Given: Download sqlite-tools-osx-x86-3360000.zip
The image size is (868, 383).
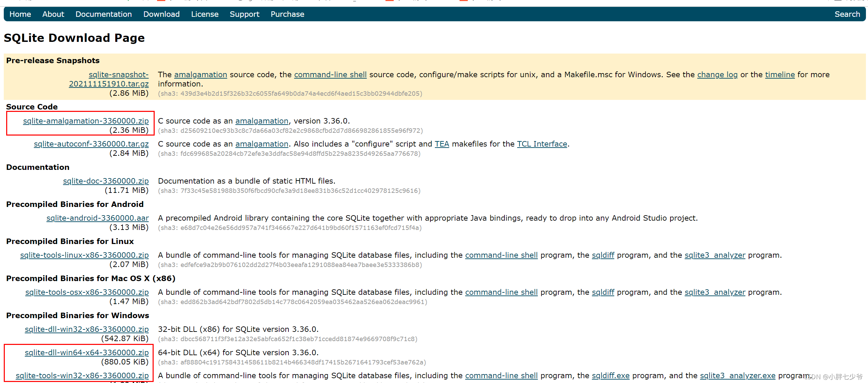Looking at the screenshot, I should (87, 292).
